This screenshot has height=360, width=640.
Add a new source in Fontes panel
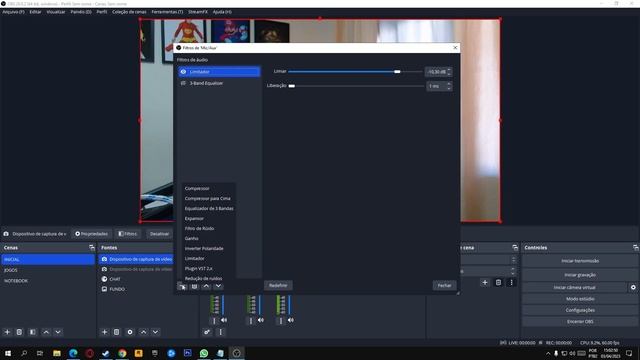pos(104,332)
